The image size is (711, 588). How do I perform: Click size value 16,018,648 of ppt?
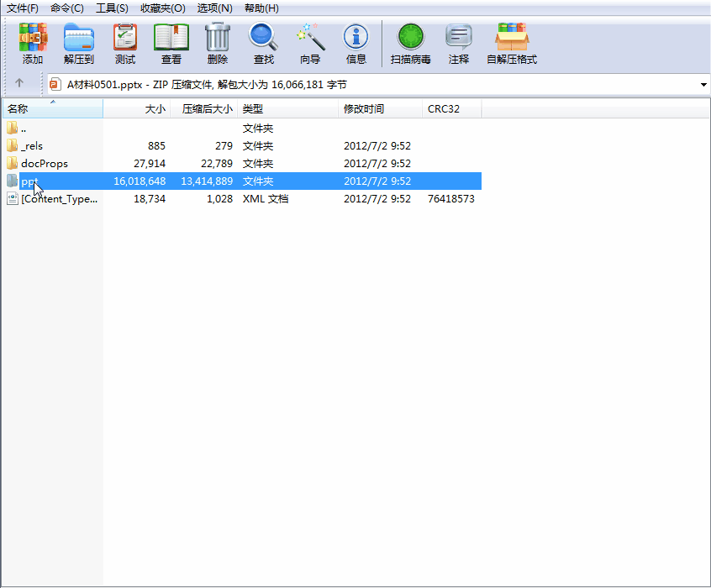point(140,181)
